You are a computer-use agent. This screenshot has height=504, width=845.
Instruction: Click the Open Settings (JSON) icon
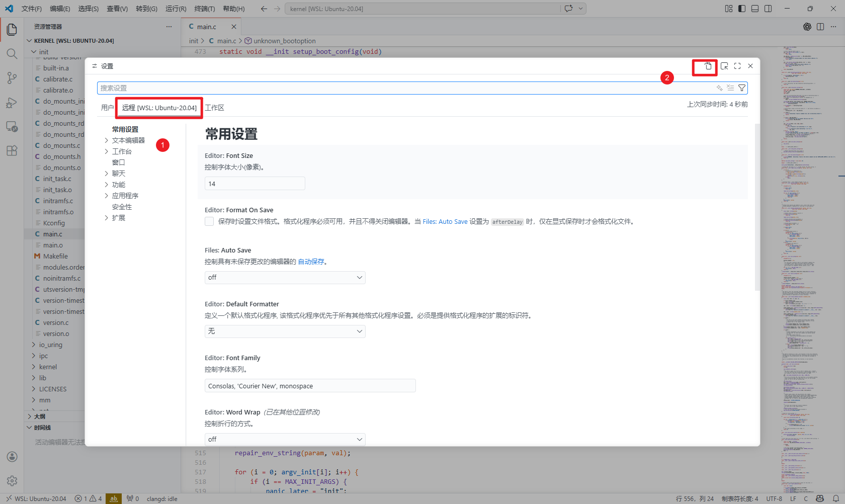point(708,66)
